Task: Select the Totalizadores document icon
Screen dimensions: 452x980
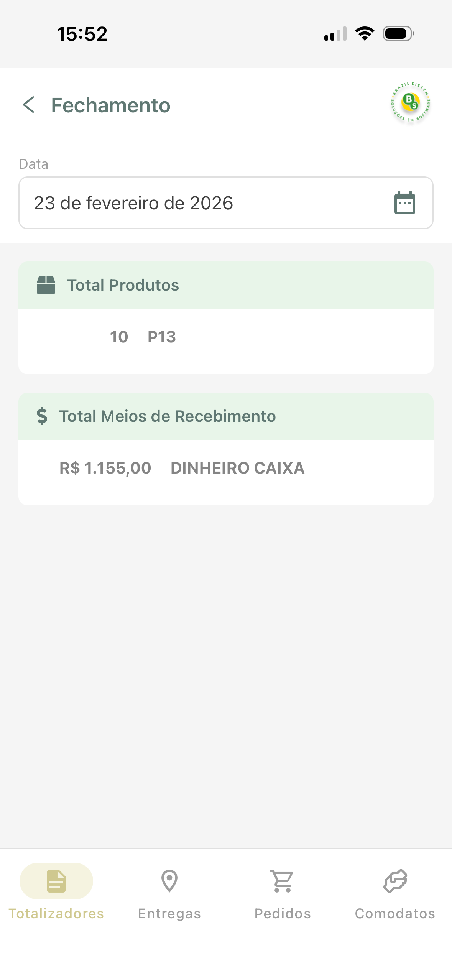Action: [x=56, y=881]
